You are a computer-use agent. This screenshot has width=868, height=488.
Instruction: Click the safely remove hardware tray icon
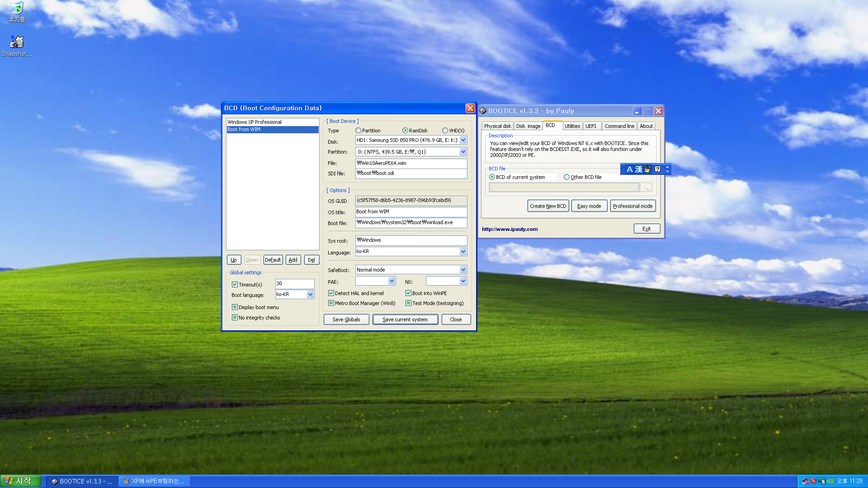821,481
